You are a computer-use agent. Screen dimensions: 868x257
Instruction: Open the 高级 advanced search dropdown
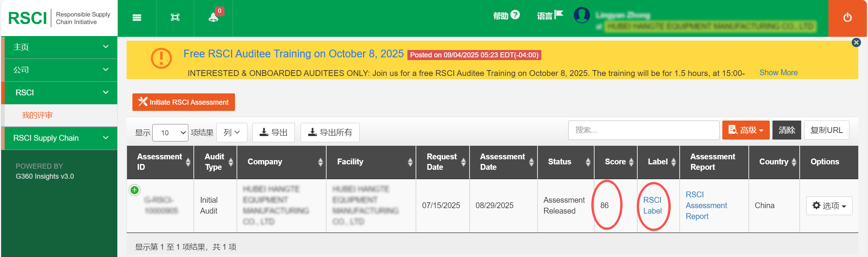pos(746,130)
